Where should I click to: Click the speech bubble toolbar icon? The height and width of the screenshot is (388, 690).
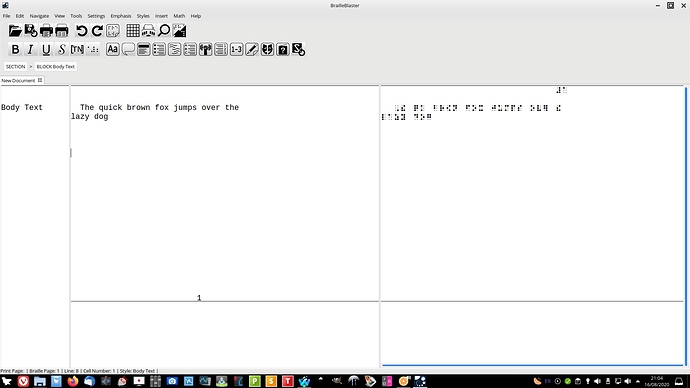coord(128,49)
